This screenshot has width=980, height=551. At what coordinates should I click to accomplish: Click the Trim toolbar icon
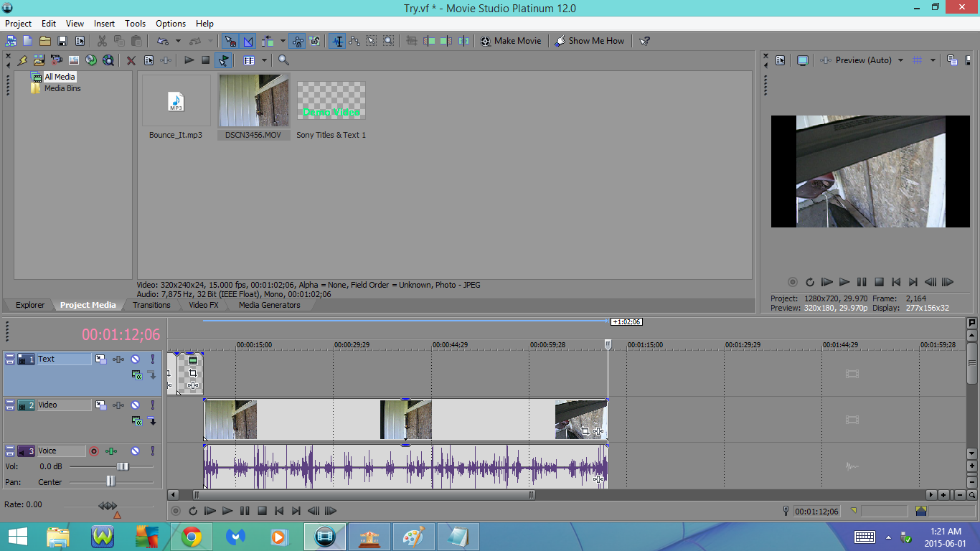pos(412,41)
